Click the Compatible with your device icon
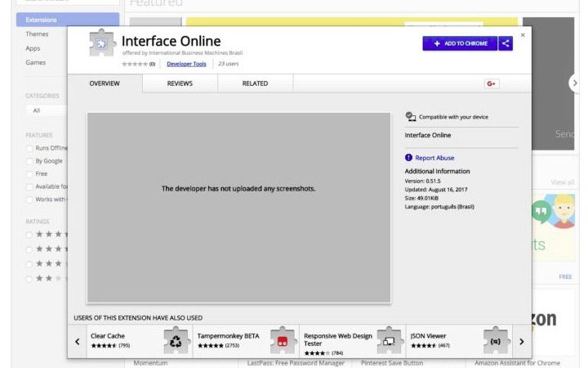Screen dimensions: 588x368 pyautogui.click(x=411, y=117)
